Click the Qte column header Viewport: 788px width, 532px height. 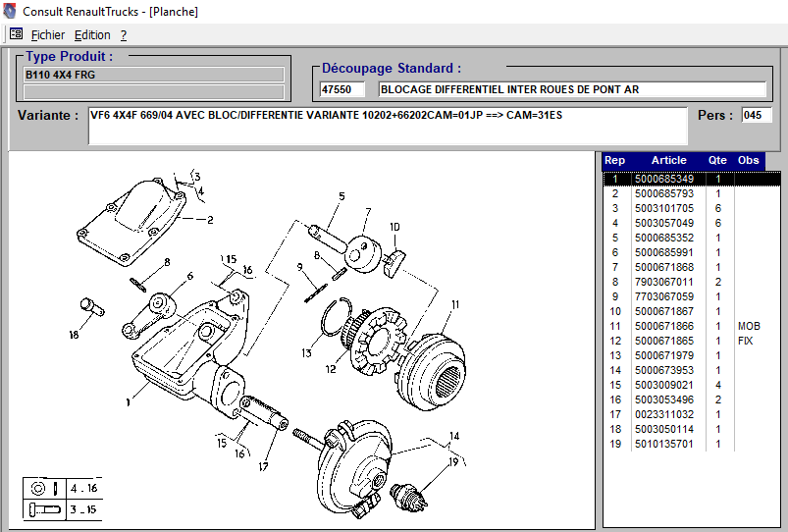point(717,160)
